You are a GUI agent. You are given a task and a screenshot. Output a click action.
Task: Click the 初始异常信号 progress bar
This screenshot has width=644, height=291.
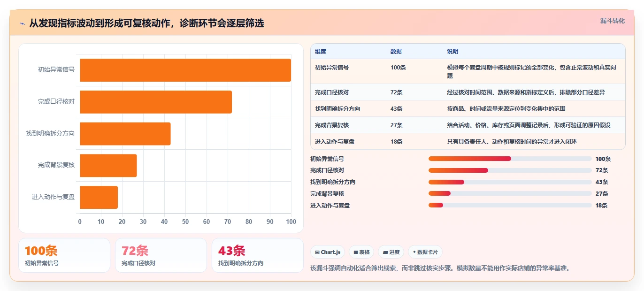(x=510, y=159)
